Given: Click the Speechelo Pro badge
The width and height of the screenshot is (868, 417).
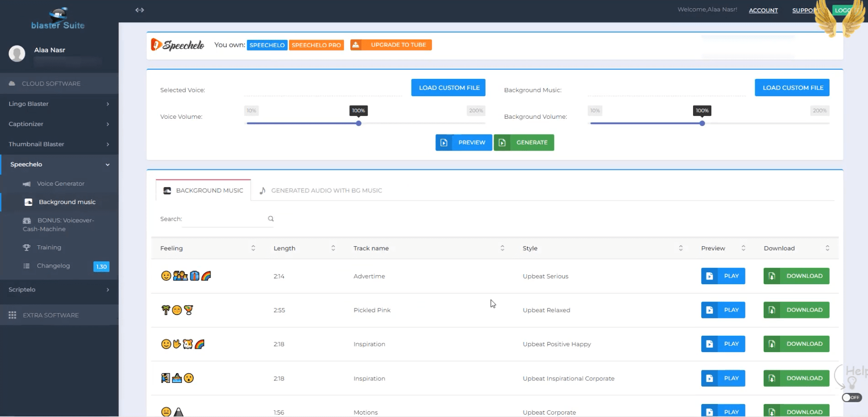Looking at the screenshot, I should tap(316, 45).
